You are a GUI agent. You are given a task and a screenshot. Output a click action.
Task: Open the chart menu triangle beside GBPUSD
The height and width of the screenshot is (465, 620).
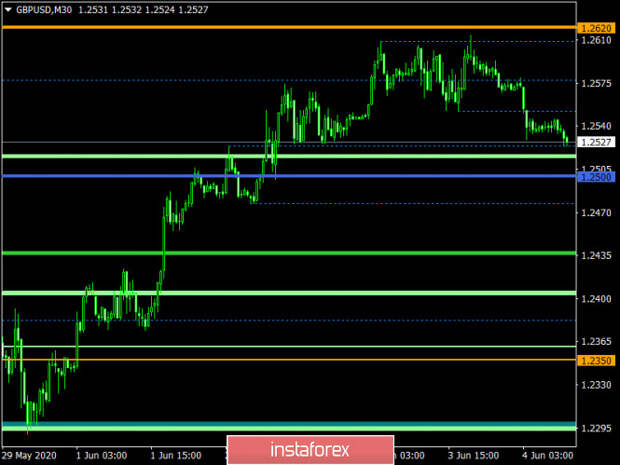[x=8, y=9]
